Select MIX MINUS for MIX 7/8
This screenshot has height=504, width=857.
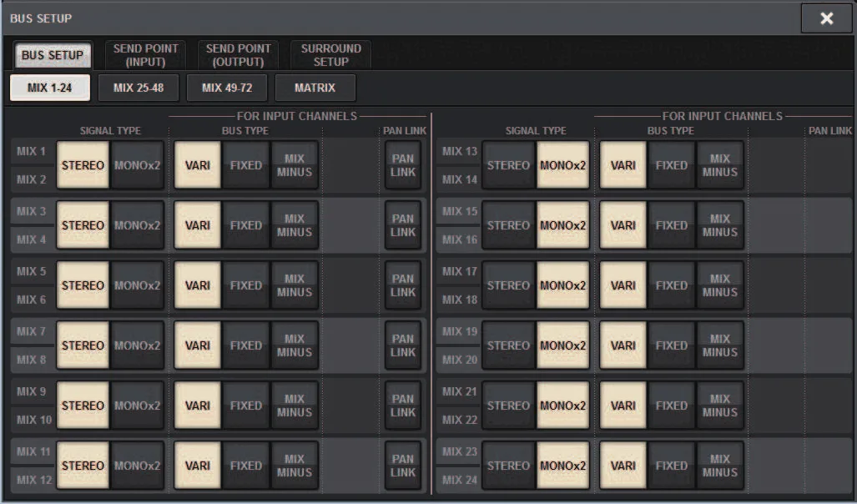tap(294, 345)
